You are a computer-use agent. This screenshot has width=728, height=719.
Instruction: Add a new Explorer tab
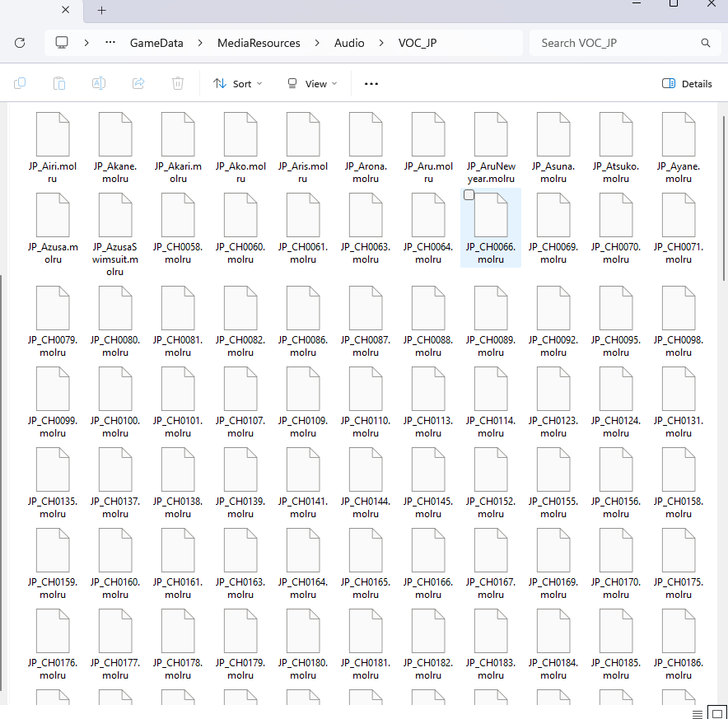click(101, 10)
